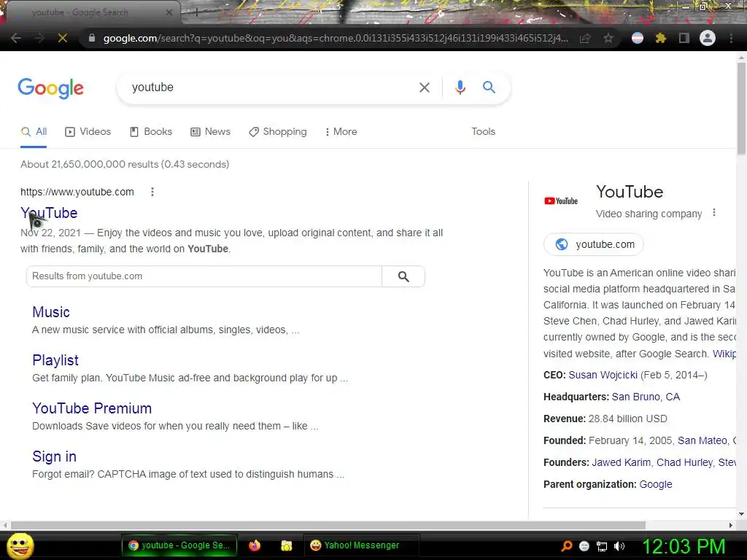Open the Tools search options
747x560 pixels.
[x=483, y=132]
